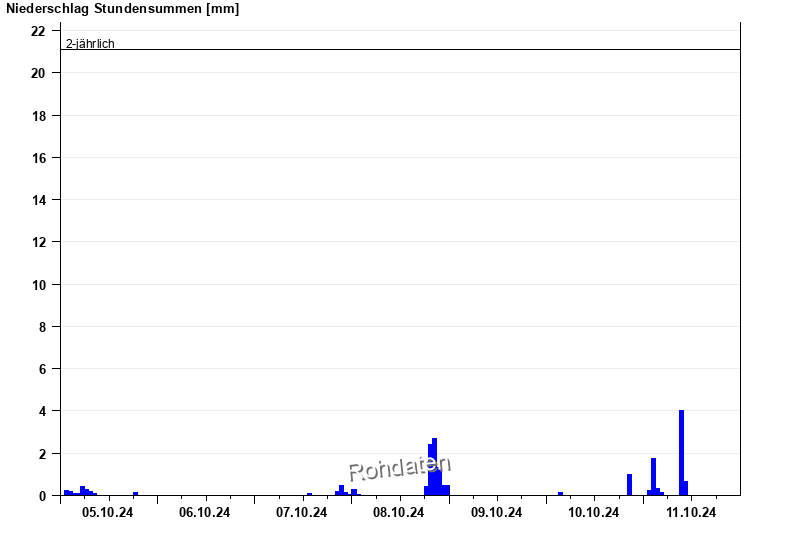The width and height of the screenshot is (800, 550).
Task: Click the y-axis value 14
Action: pos(38,200)
